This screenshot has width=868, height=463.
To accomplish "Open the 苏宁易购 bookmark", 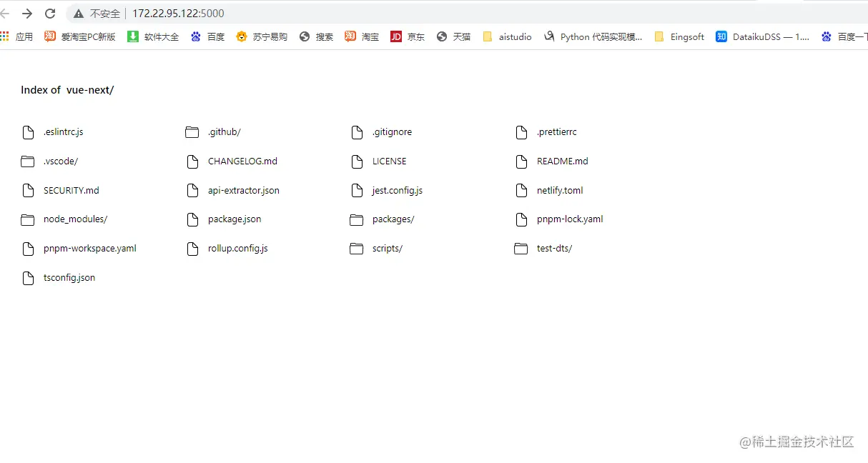I will (x=262, y=36).
